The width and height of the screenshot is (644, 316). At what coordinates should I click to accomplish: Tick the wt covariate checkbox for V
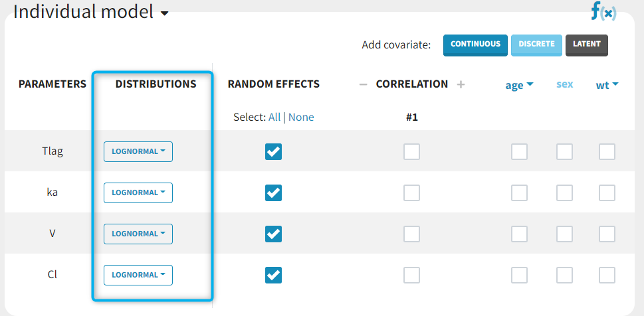(607, 234)
